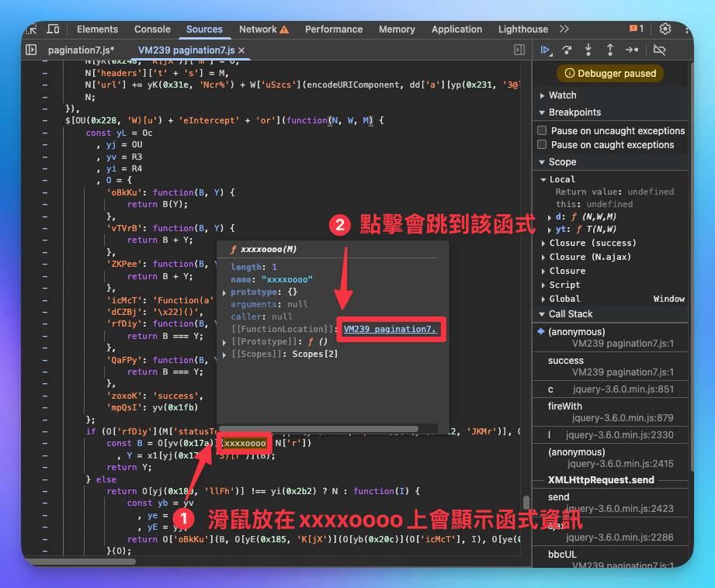The image size is (715, 588).
Task: Enable Pause on uncaught exceptions
Action: click(x=542, y=130)
